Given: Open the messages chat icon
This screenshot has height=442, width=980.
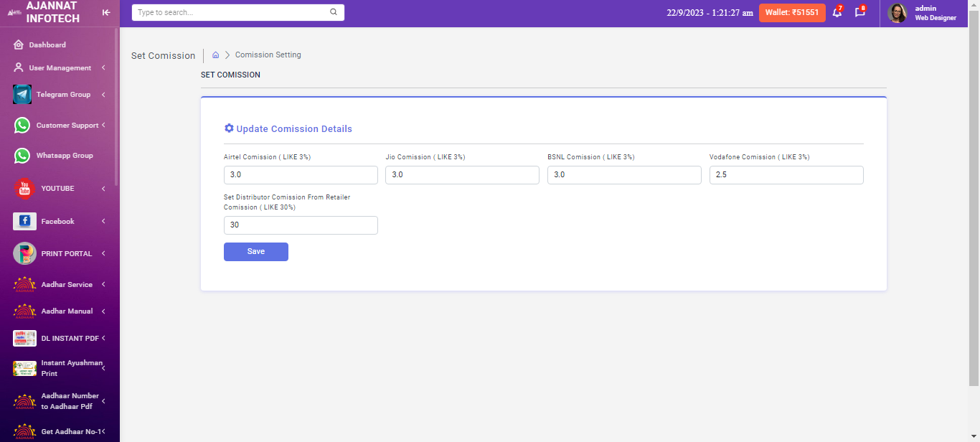Looking at the screenshot, I should pyautogui.click(x=859, y=13).
